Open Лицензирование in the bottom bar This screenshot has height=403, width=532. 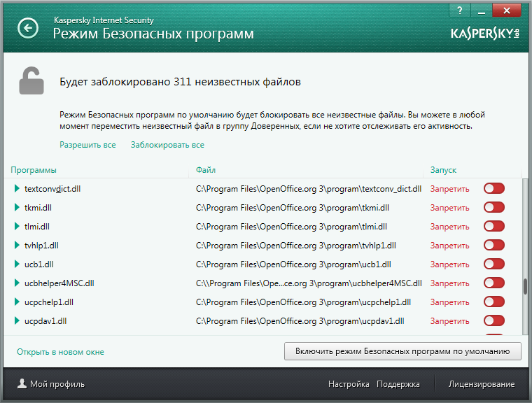[x=481, y=384]
